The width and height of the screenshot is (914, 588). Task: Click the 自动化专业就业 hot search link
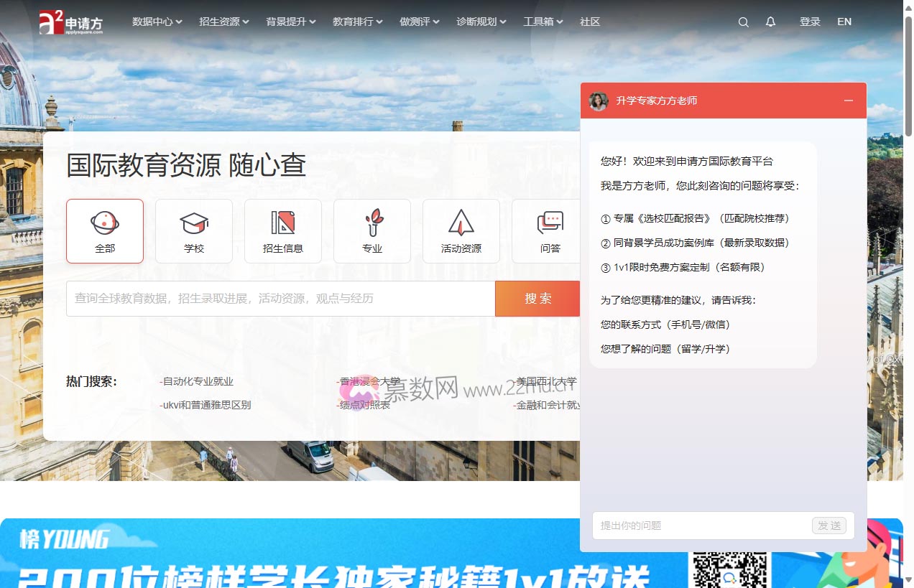198,382
